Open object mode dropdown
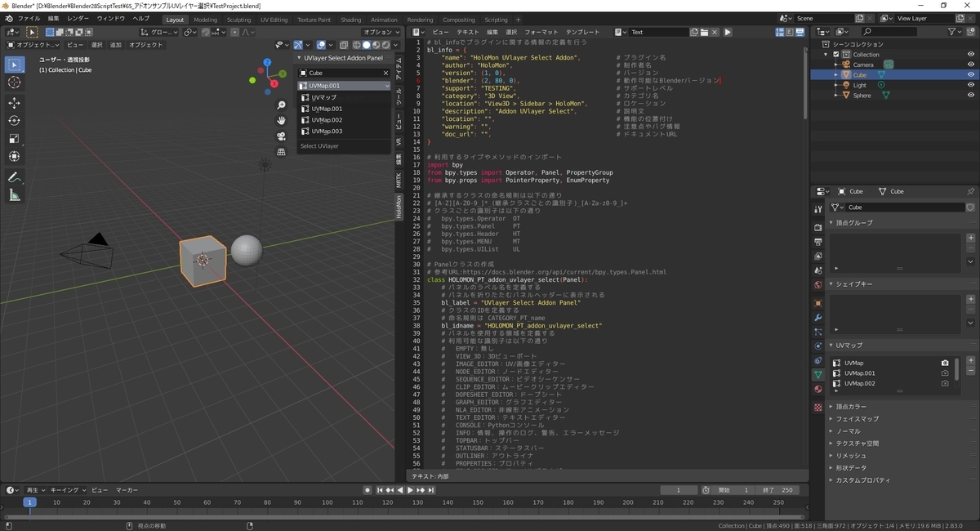980x531 pixels. tap(33, 45)
